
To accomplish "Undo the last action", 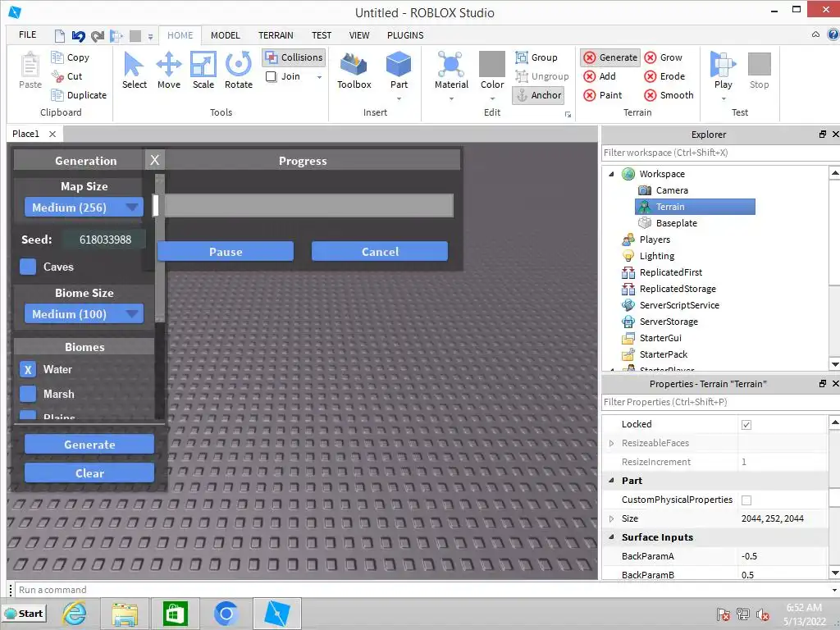I will (x=78, y=36).
